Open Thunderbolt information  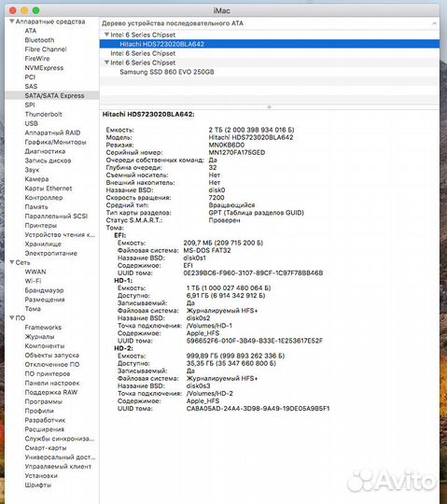tap(43, 114)
